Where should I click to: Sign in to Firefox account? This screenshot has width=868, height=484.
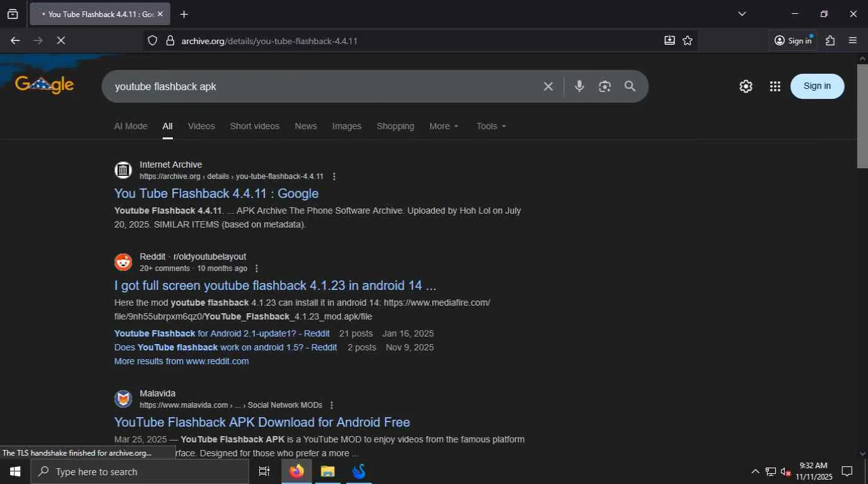click(793, 40)
